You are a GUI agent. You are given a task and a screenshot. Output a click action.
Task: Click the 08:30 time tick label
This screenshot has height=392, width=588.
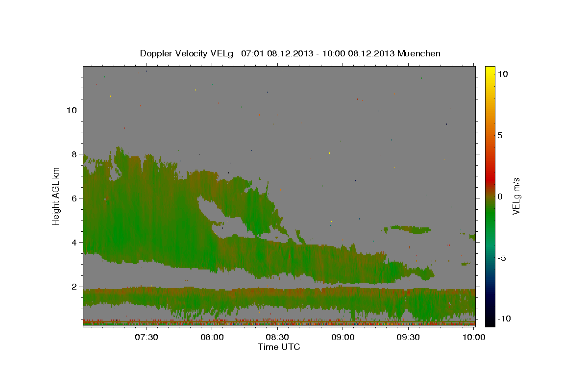277,337
